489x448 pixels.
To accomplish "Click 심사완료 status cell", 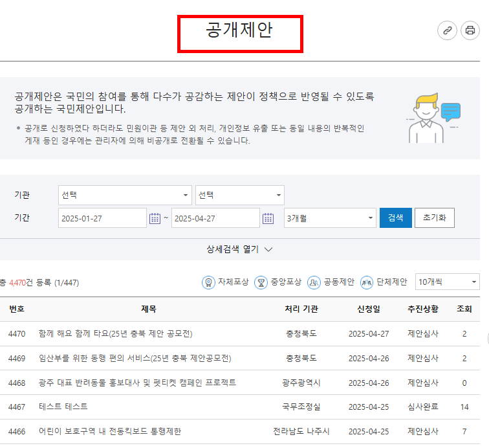I will pos(423,407).
